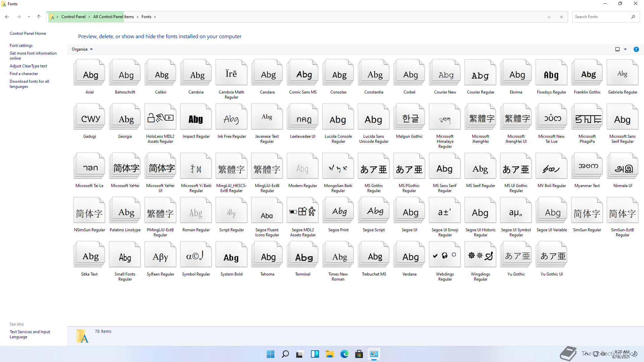
Task: Select the MV Boli Regular font icon
Action: (551, 166)
